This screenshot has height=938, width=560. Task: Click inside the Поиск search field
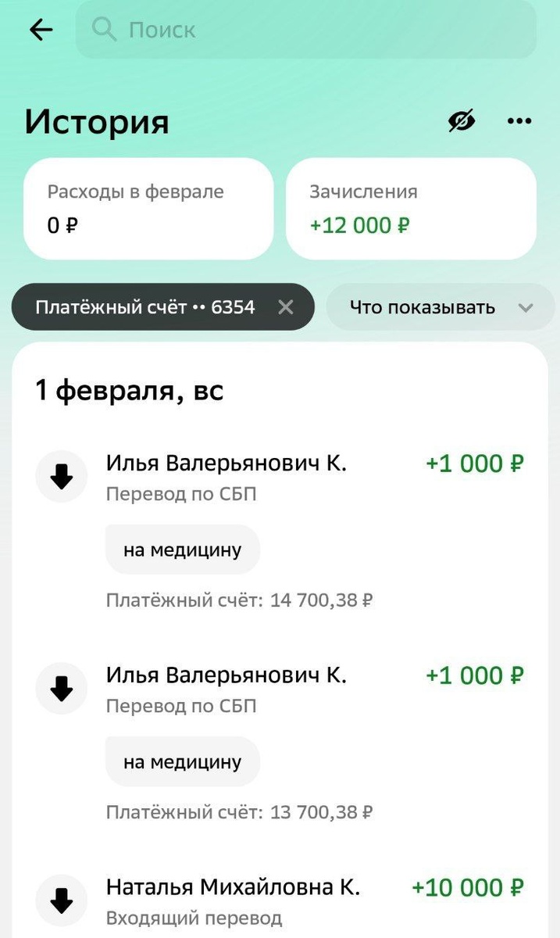pos(305,30)
